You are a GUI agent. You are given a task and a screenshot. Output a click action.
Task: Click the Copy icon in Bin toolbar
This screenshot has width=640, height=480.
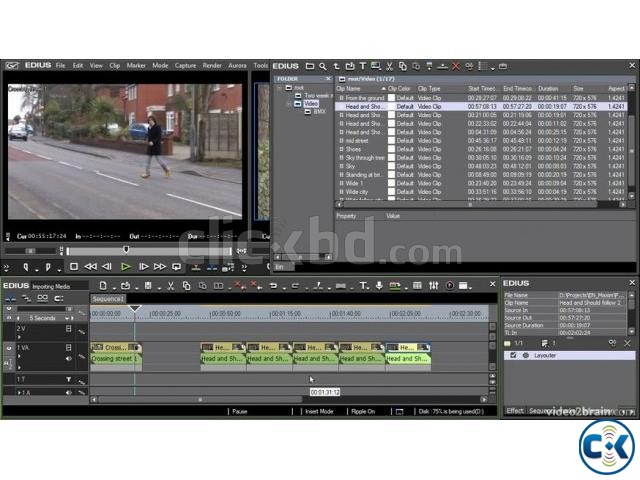pos(403,66)
